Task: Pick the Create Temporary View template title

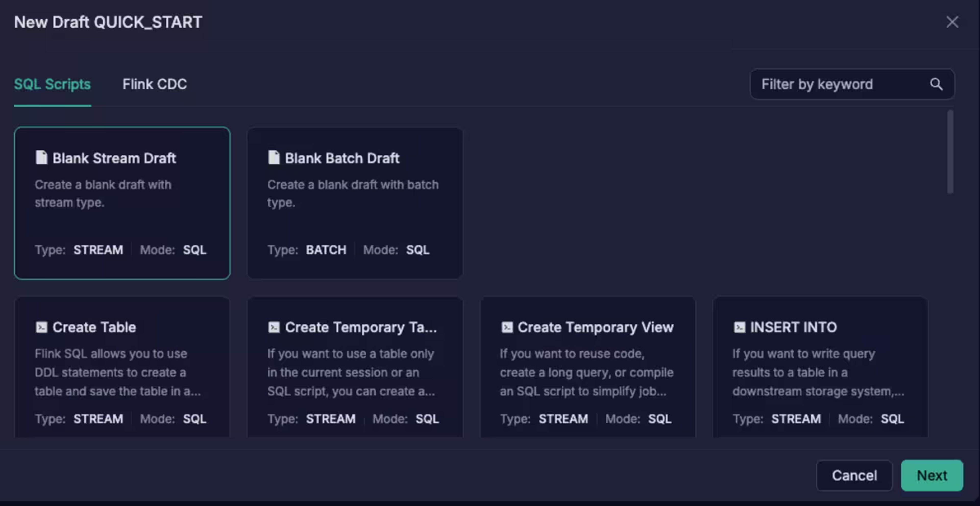Action: click(595, 327)
